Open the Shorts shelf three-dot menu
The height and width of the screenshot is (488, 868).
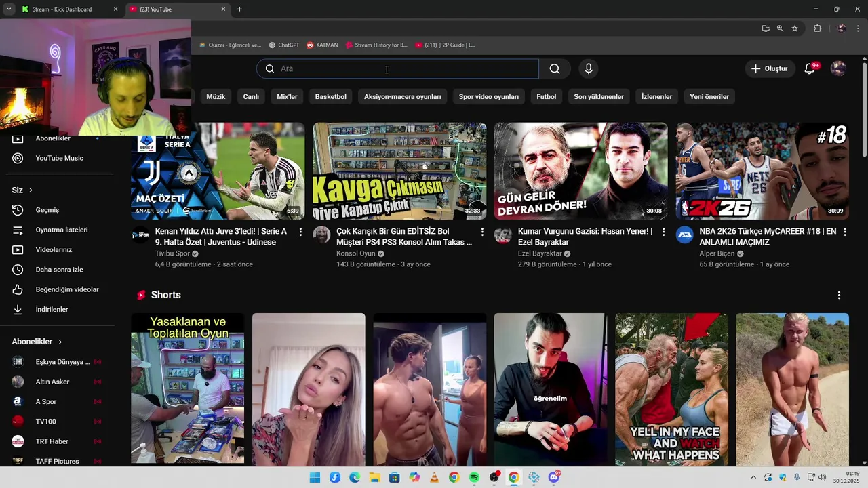[839, 295]
